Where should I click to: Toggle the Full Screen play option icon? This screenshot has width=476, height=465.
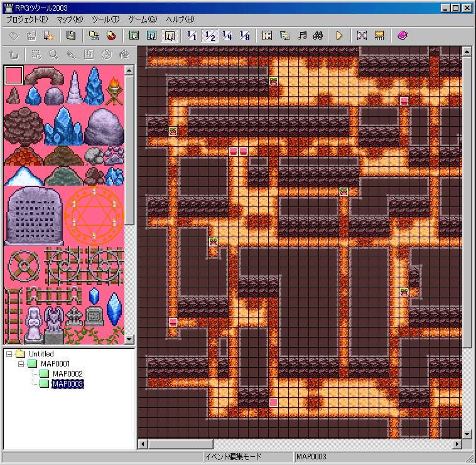pyautogui.click(x=362, y=36)
